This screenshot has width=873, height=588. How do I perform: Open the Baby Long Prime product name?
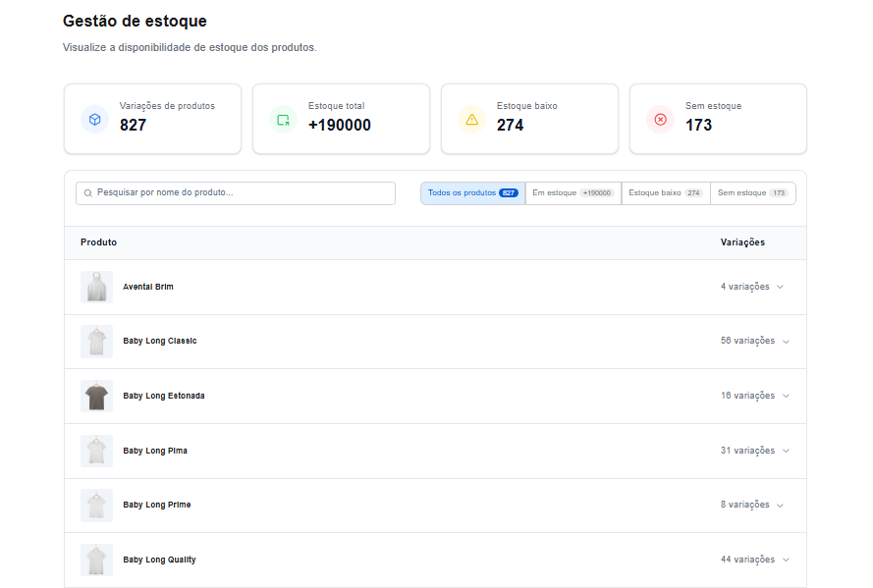coord(157,505)
